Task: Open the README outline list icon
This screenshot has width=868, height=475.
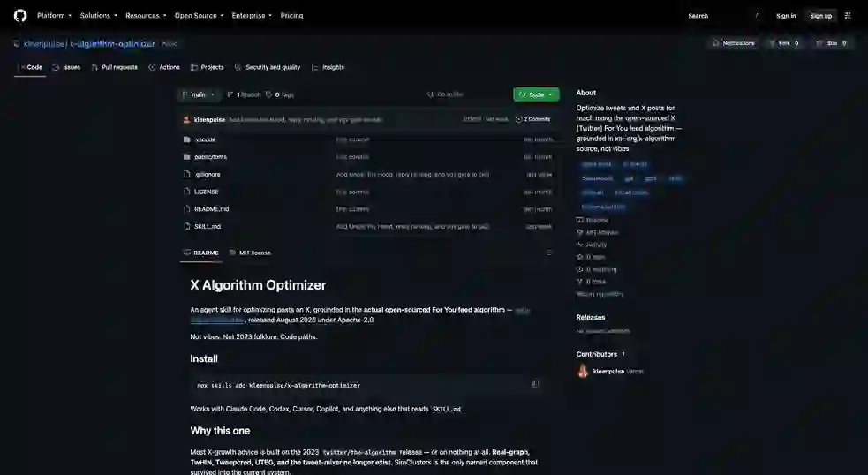Action: pyautogui.click(x=549, y=253)
